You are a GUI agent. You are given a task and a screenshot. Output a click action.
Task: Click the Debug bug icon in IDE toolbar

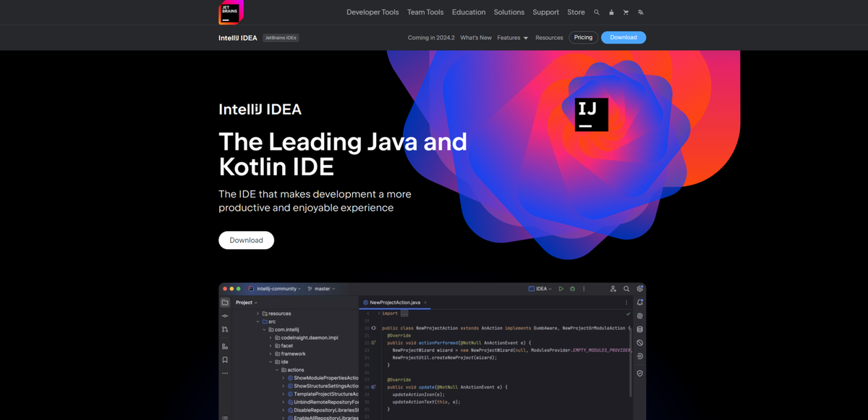tap(572, 289)
